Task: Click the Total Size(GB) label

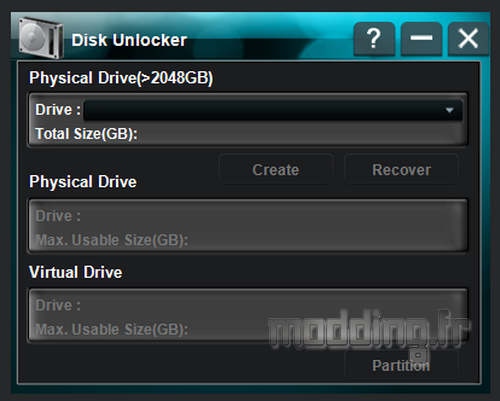Action: (87, 134)
